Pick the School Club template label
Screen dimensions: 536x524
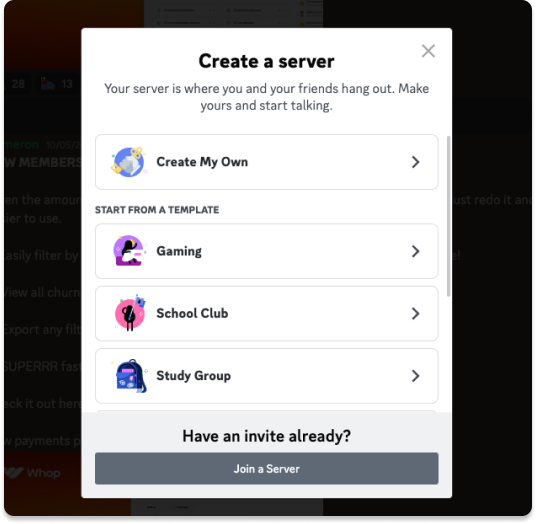(x=192, y=313)
